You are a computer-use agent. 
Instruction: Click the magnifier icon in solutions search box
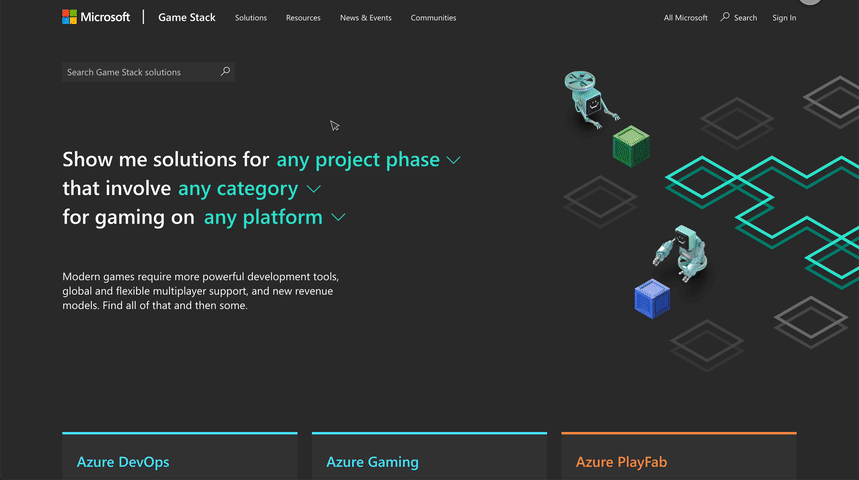click(225, 71)
